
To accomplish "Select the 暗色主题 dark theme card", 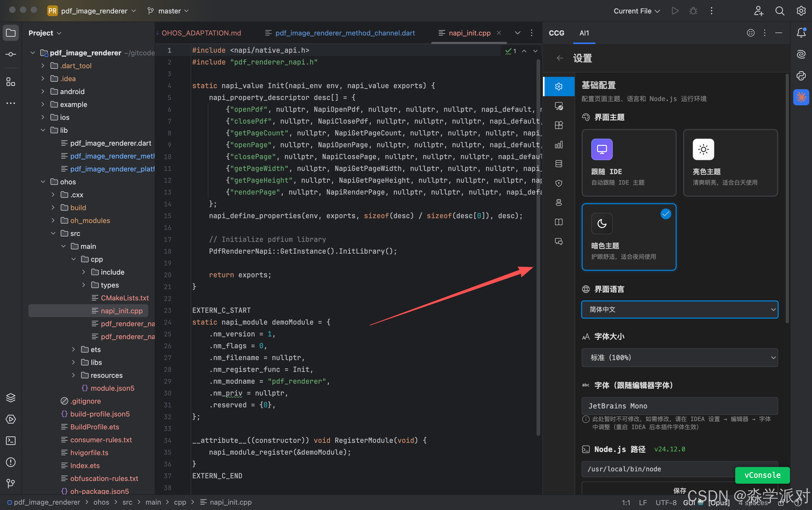I will click(x=629, y=237).
